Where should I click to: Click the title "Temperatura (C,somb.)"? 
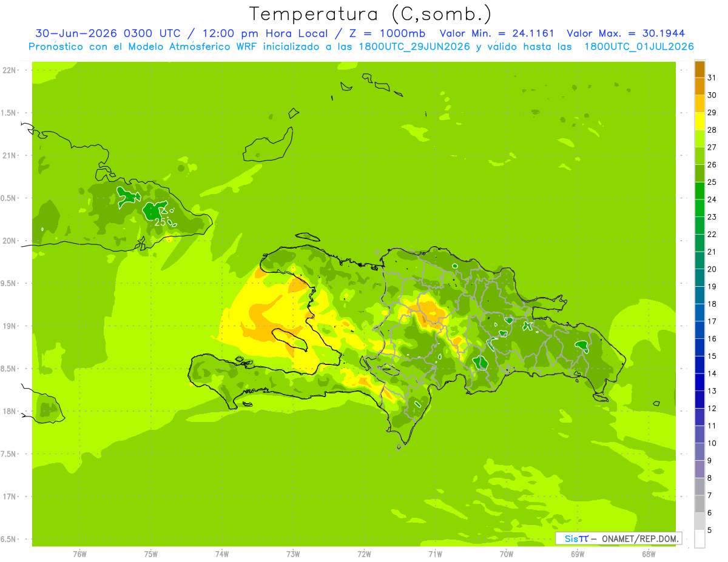pyautogui.click(x=370, y=14)
